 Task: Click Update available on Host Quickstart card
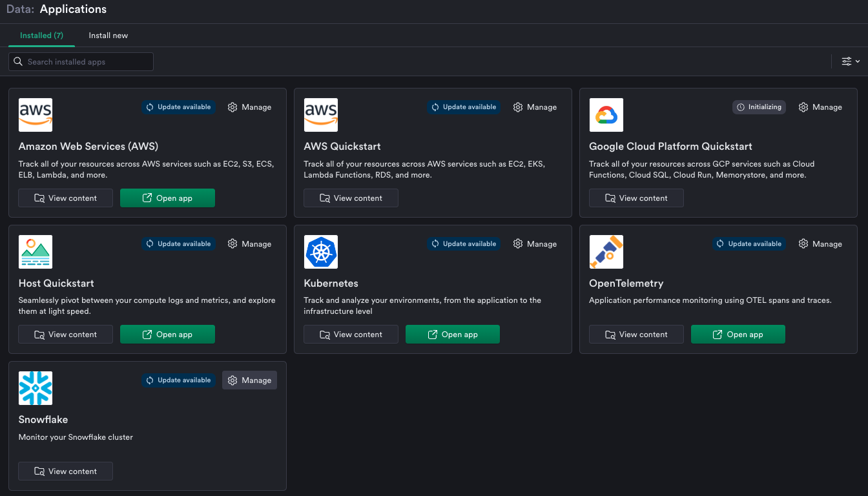[179, 244]
